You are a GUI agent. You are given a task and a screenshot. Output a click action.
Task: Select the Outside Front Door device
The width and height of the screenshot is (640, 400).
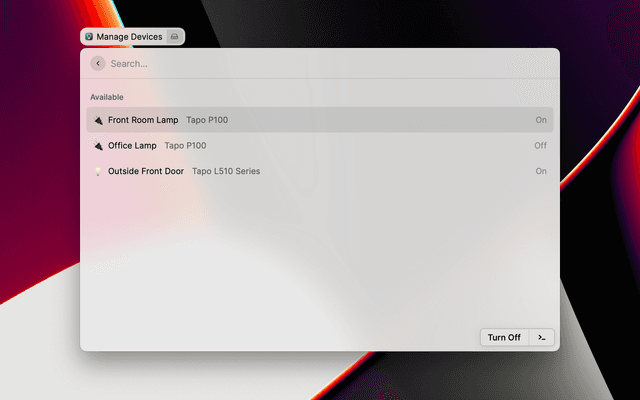tap(146, 172)
